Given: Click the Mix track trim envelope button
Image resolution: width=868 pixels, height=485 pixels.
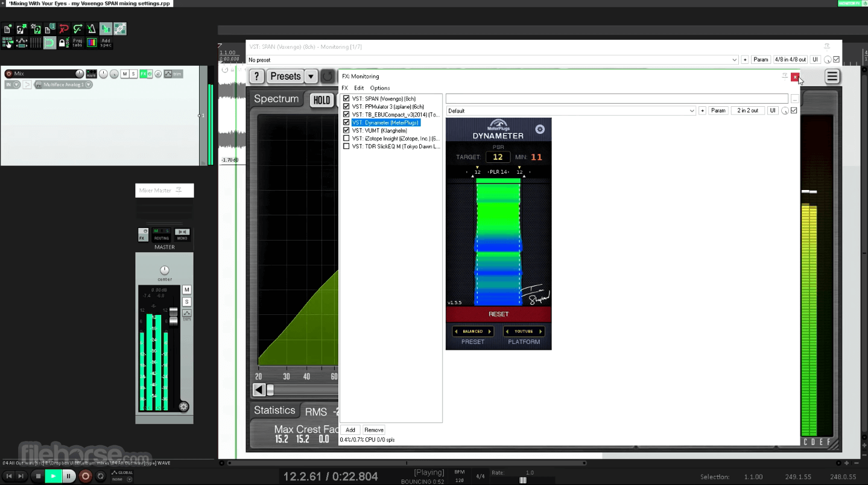Looking at the screenshot, I should coord(173,74).
